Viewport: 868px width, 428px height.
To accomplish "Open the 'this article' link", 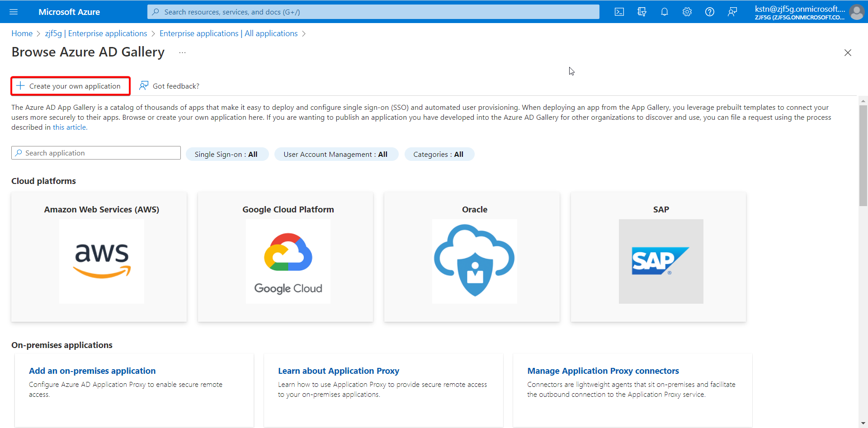I will 70,127.
